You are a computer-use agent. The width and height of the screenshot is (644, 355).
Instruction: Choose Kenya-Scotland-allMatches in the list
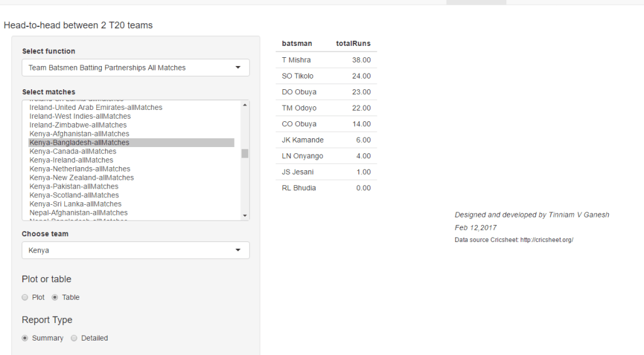click(x=75, y=195)
